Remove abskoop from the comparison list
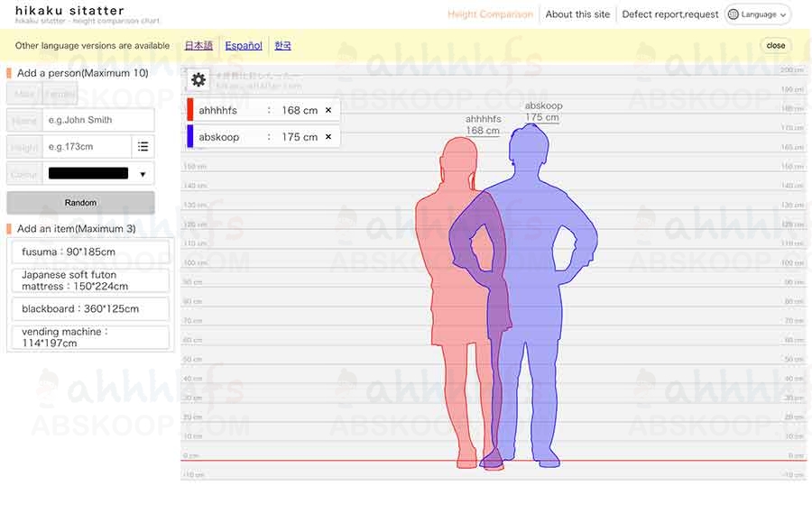The image size is (812, 513). pos(328,137)
